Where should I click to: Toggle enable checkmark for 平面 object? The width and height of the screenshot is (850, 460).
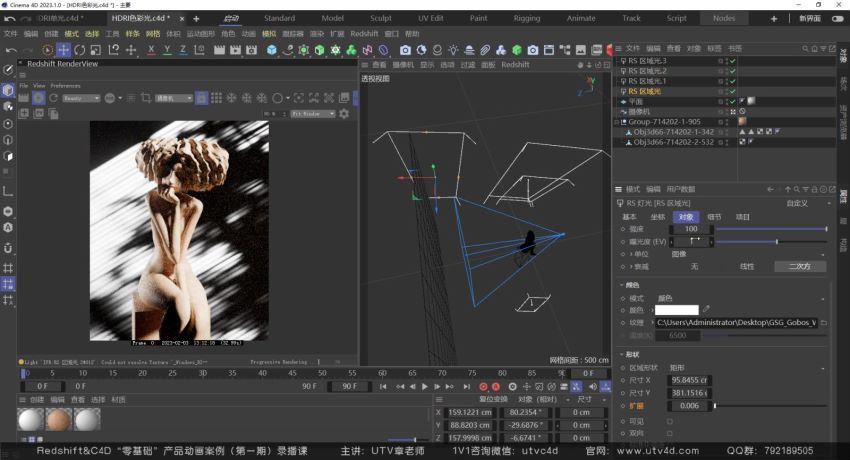732,101
